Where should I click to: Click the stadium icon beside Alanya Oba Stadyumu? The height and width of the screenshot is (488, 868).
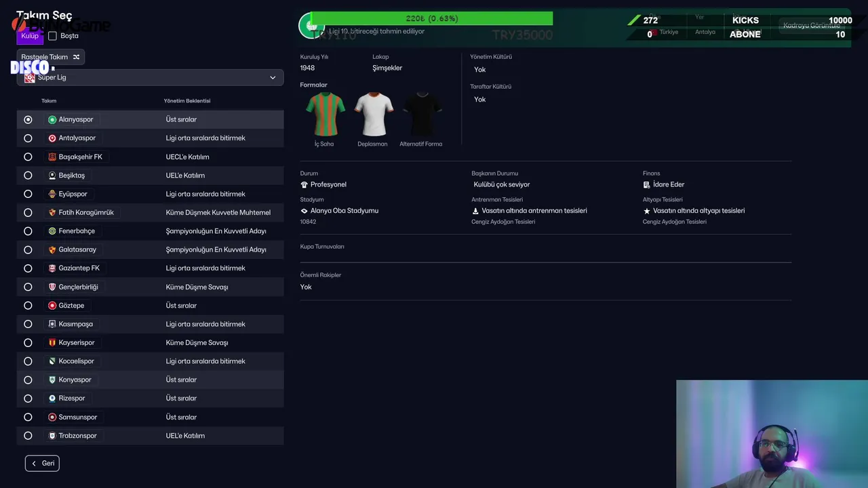304,211
